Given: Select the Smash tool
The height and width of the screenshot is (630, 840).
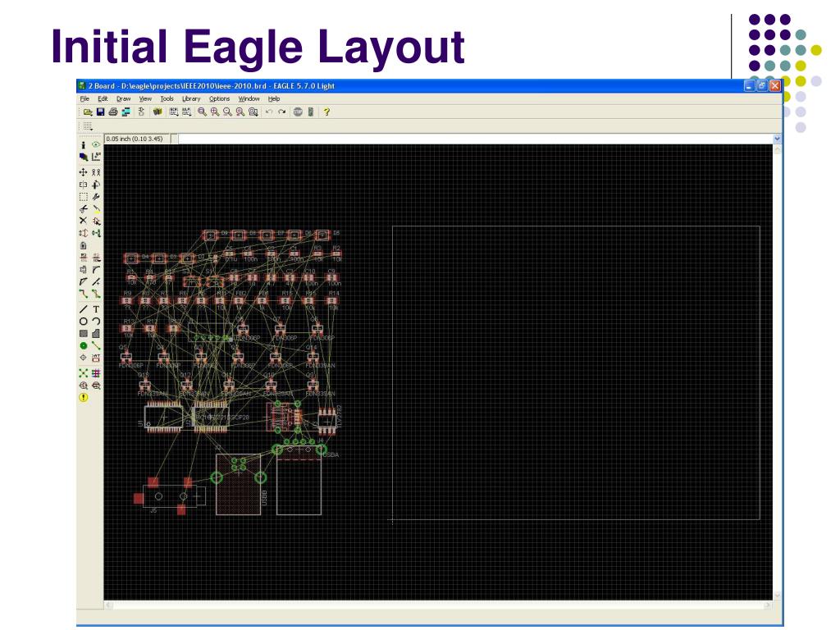Looking at the screenshot, I should pos(83,269).
